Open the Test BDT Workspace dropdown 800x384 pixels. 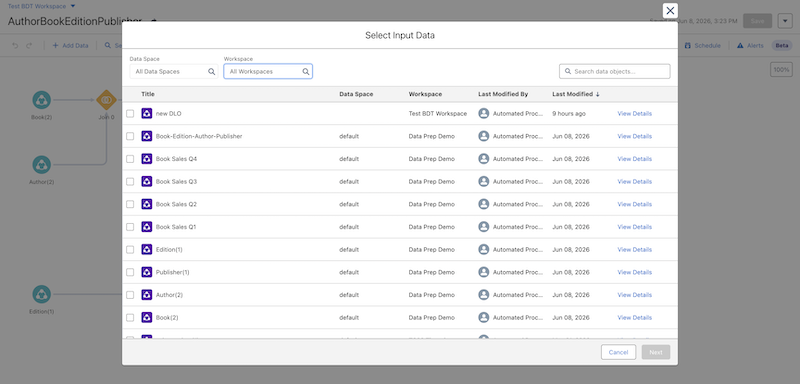[x=41, y=6]
